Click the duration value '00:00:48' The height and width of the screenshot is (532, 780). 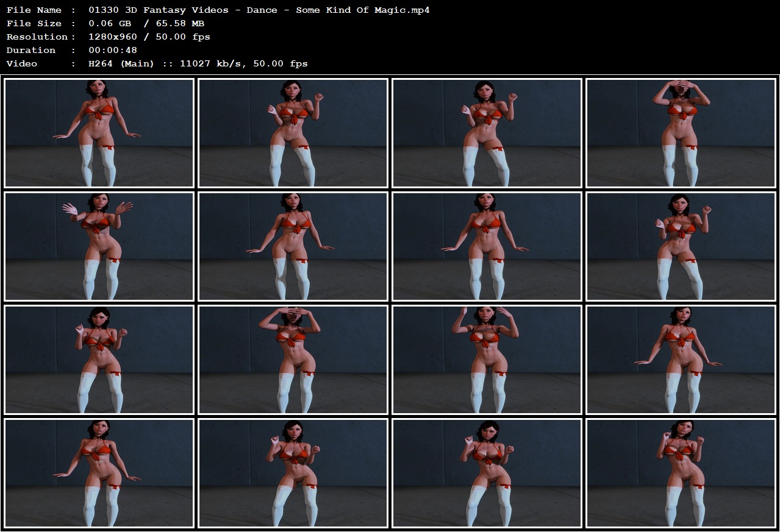tap(113, 51)
